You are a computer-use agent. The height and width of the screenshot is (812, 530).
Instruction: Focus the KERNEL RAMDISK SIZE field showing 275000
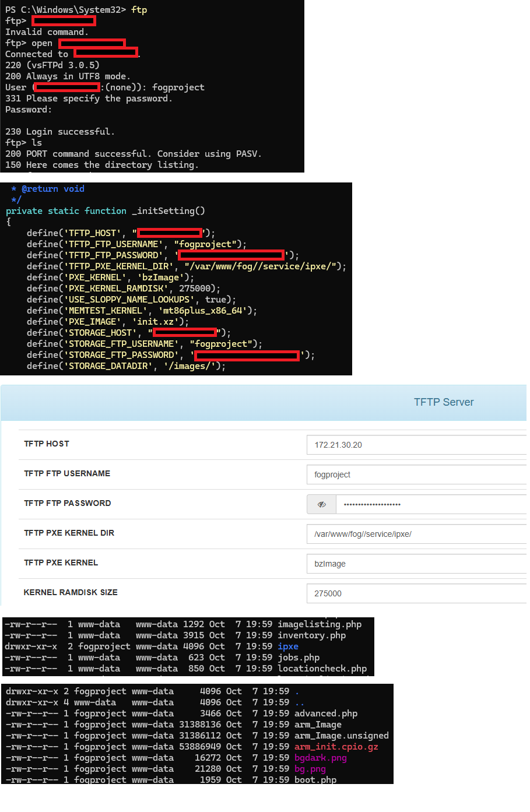(x=417, y=593)
